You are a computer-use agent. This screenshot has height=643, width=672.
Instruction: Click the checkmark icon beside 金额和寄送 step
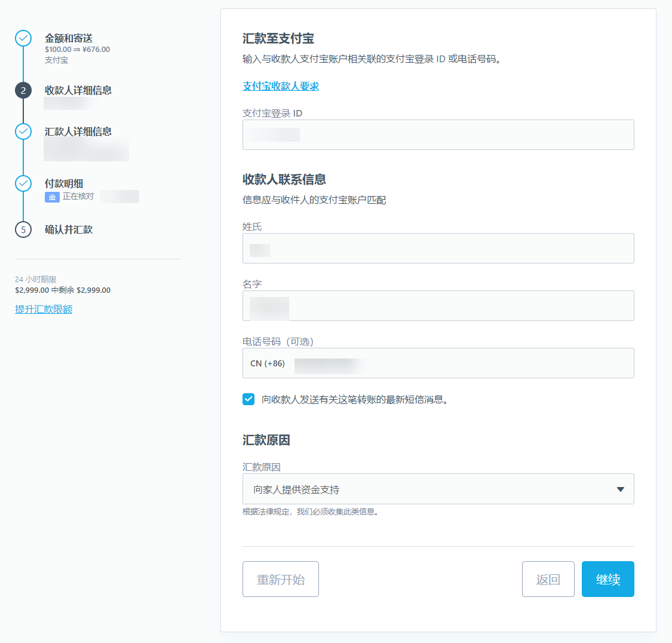[23, 38]
